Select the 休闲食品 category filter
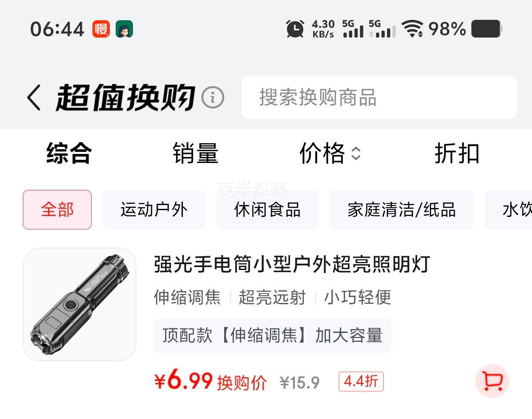Image resolution: width=532 pixels, height=419 pixels. coord(267,210)
